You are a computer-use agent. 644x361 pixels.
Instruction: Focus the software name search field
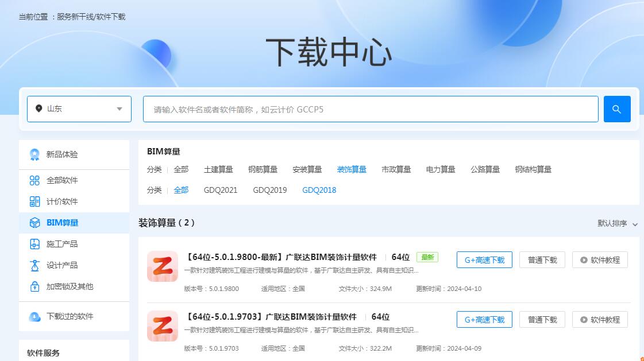point(371,109)
